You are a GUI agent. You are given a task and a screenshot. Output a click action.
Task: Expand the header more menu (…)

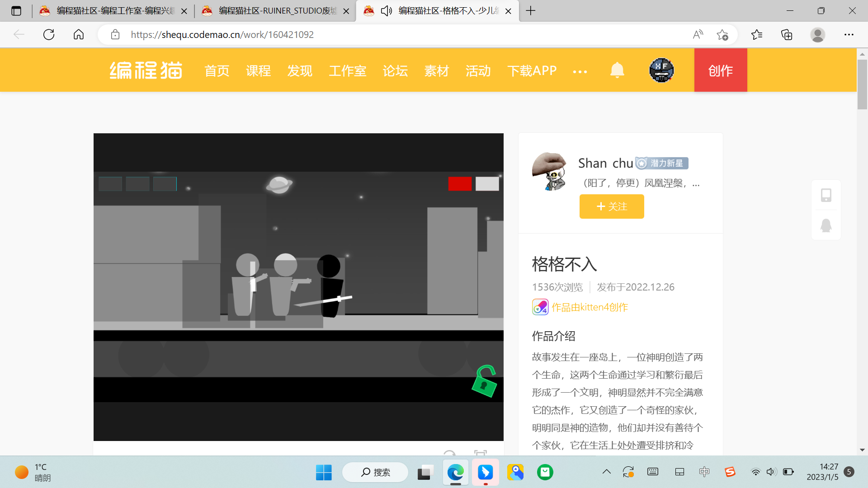click(580, 71)
